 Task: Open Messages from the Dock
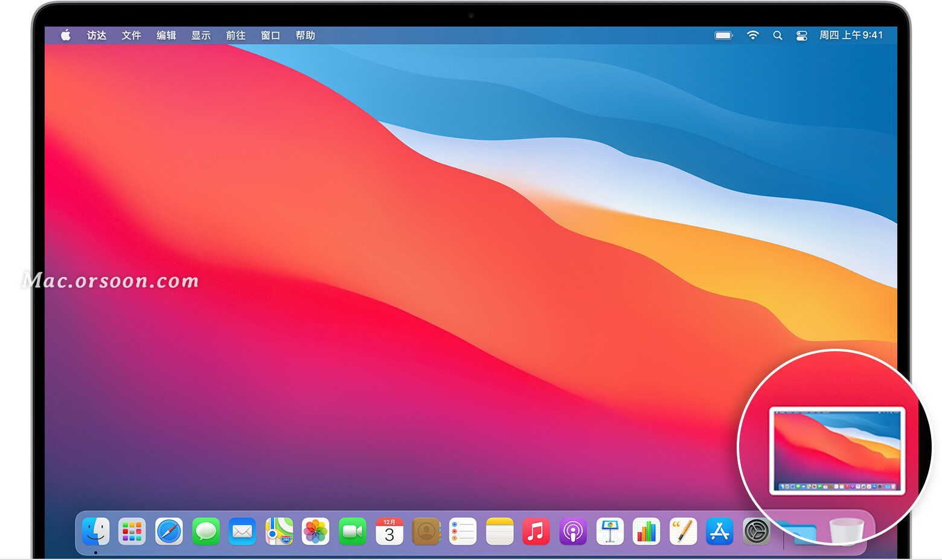click(206, 532)
